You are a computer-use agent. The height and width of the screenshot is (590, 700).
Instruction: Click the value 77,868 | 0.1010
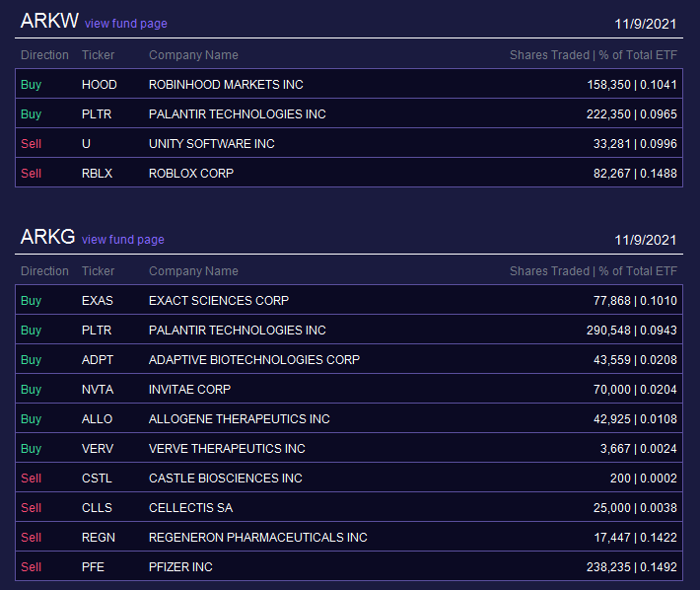[635, 301]
